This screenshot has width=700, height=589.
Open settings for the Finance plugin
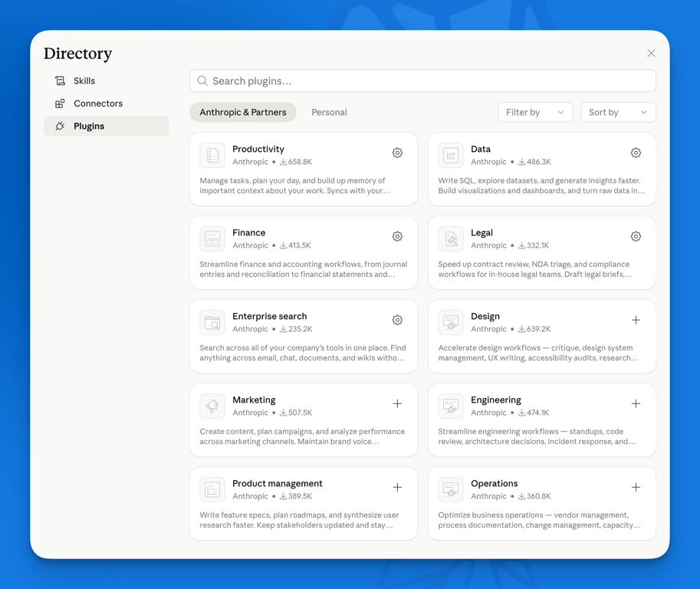point(397,236)
